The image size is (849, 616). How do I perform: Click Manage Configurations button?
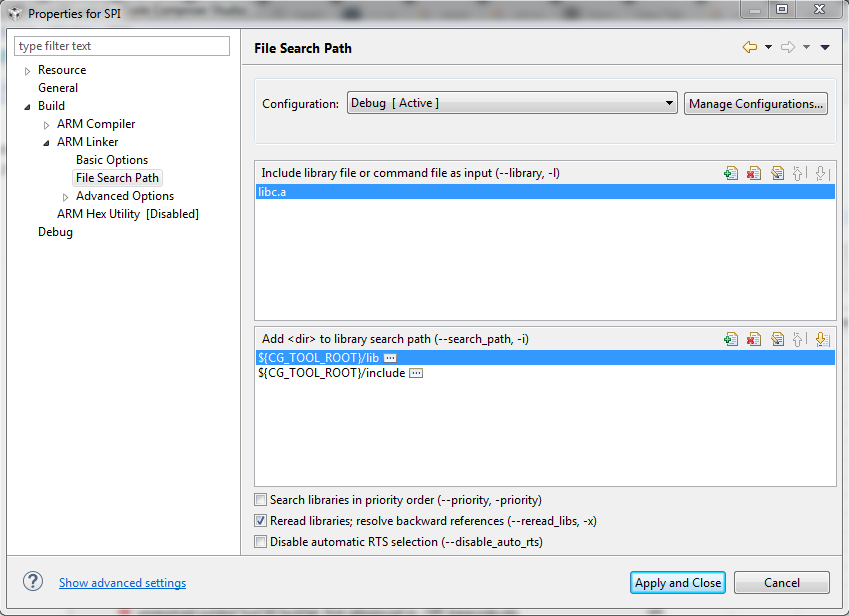[x=756, y=103]
